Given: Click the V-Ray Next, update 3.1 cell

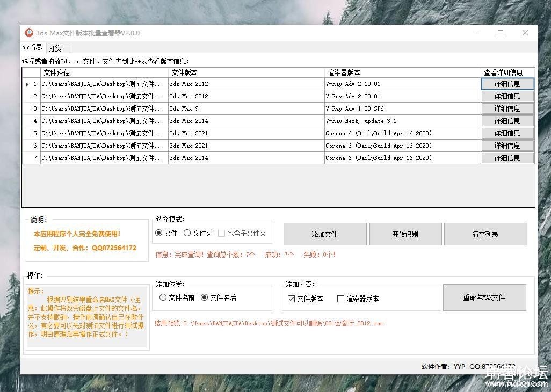Looking at the screenshot, I should tap(402, 121).
